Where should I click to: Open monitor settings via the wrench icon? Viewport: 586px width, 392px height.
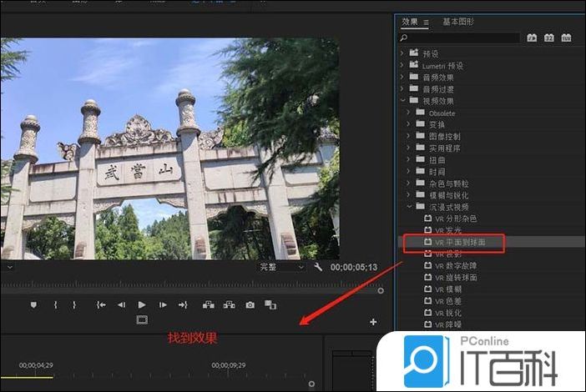318,267
